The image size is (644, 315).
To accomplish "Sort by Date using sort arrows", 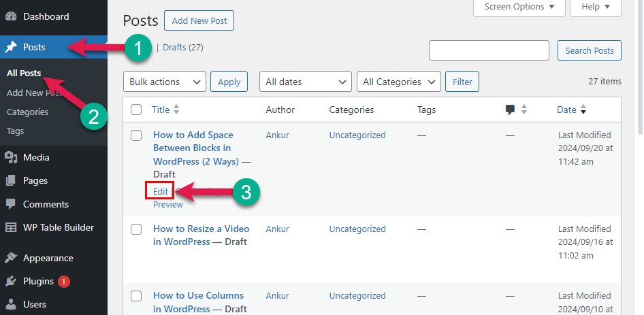I will 583,110.
